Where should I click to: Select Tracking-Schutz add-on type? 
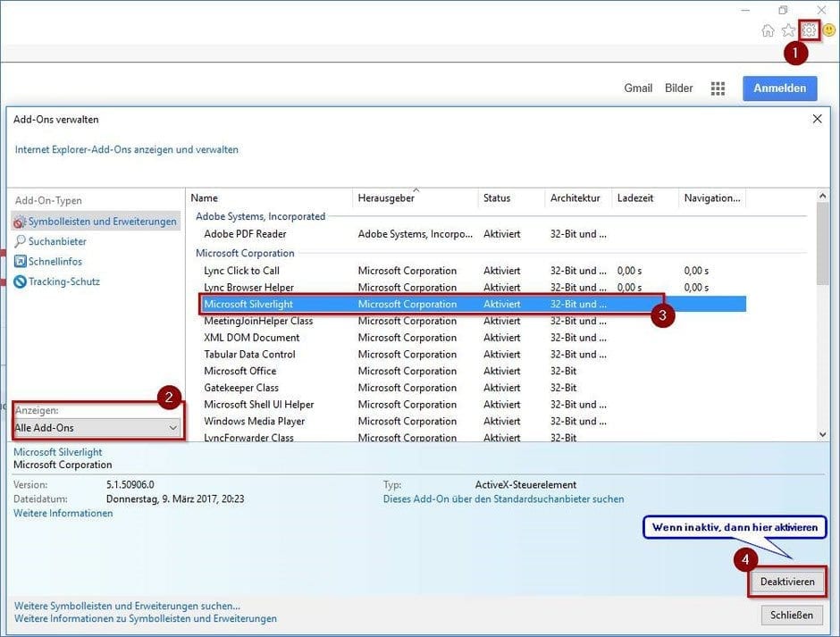[x=63, y=281]
